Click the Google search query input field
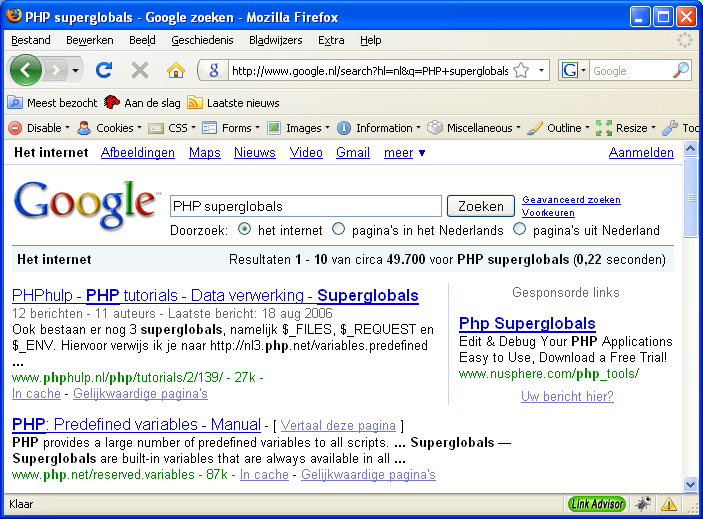703x519 pixels. coord(305,206)
